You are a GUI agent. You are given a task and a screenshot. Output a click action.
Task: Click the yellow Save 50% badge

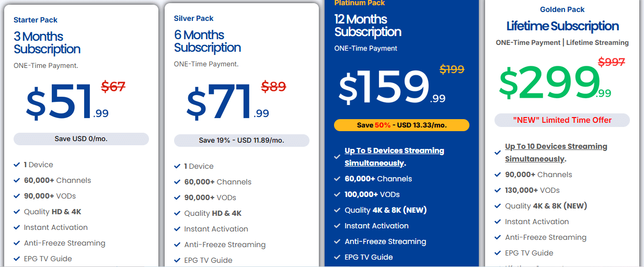tap(401, 125)
